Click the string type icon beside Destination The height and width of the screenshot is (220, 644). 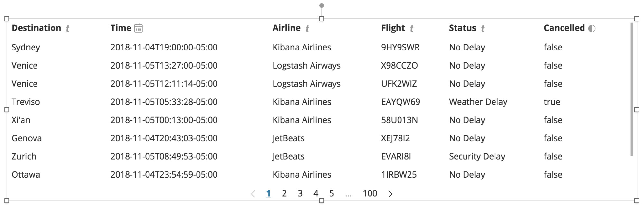point(68,29)
